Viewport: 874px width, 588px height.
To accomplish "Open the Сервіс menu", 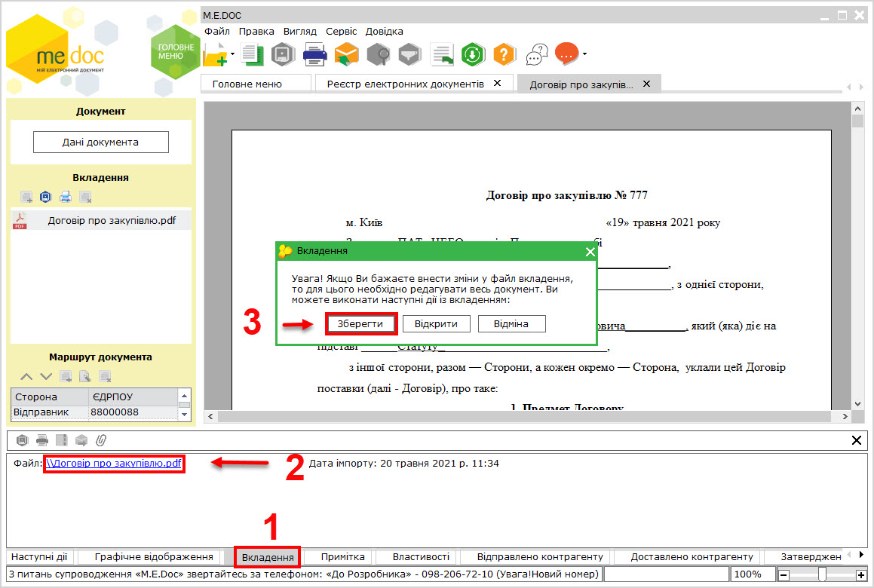I will pyautogui.click(x=341, y=31).
